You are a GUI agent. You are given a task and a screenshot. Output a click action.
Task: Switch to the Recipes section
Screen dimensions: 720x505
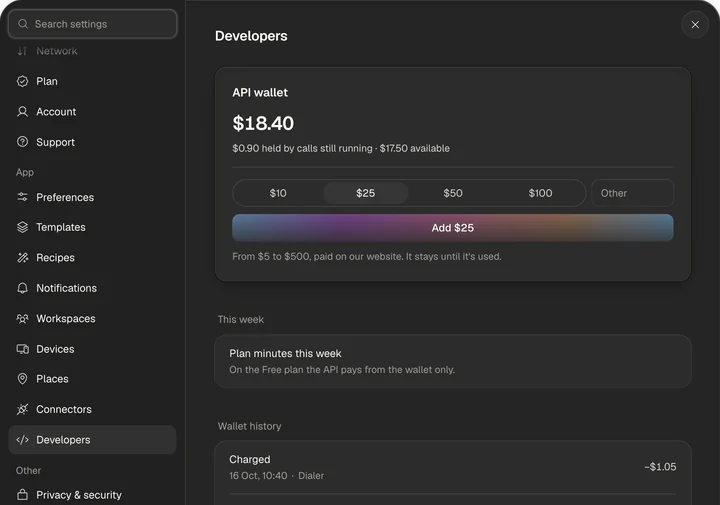pos(92,258)
